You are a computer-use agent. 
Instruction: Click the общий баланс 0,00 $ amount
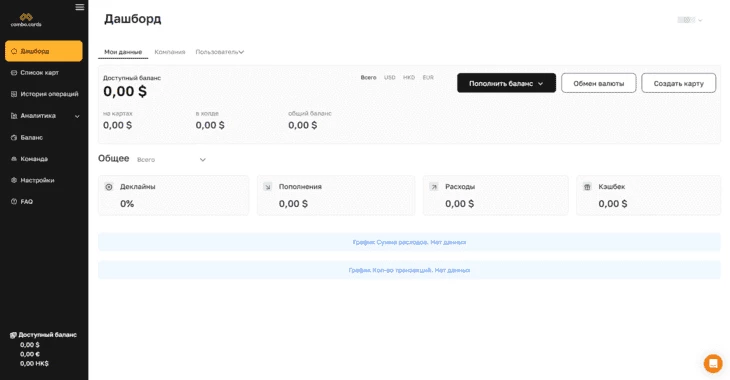[303, 125]
